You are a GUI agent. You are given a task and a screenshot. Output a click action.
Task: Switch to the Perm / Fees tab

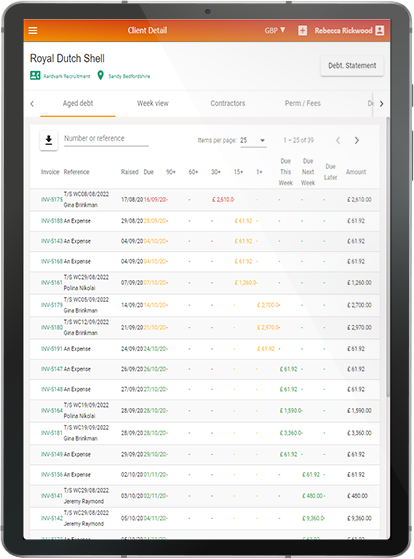(x=302, y=103)
